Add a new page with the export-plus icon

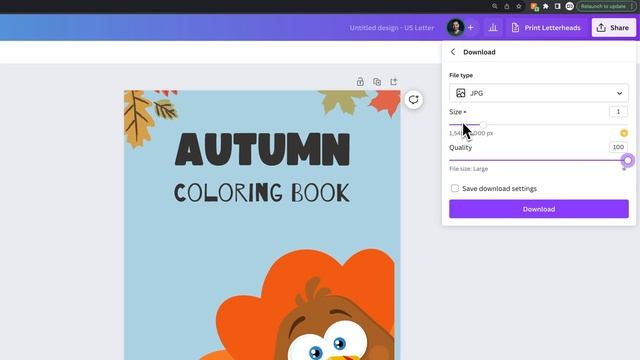(x=393, y=82)
